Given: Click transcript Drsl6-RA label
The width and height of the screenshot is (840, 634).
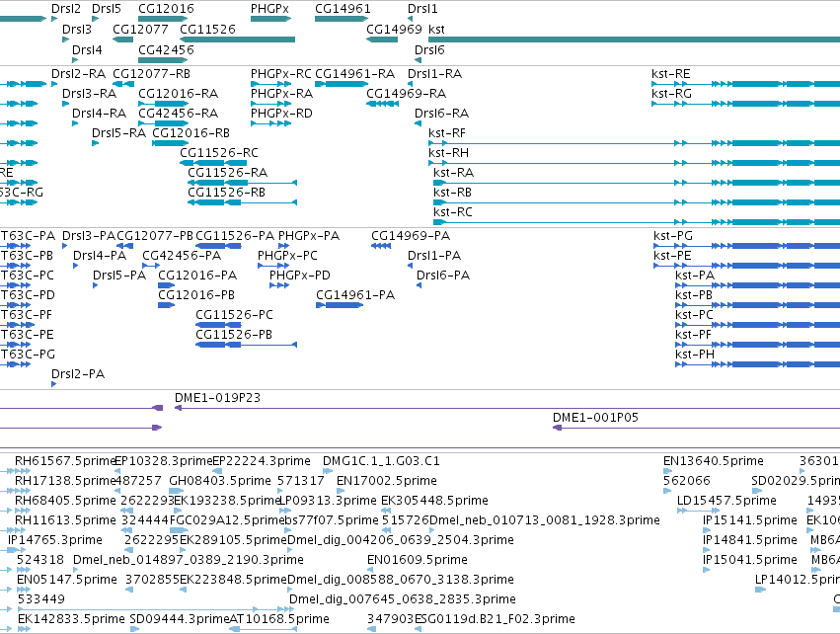Looking at the screenshot, I should pyautogui.click(x=441, y=114).
